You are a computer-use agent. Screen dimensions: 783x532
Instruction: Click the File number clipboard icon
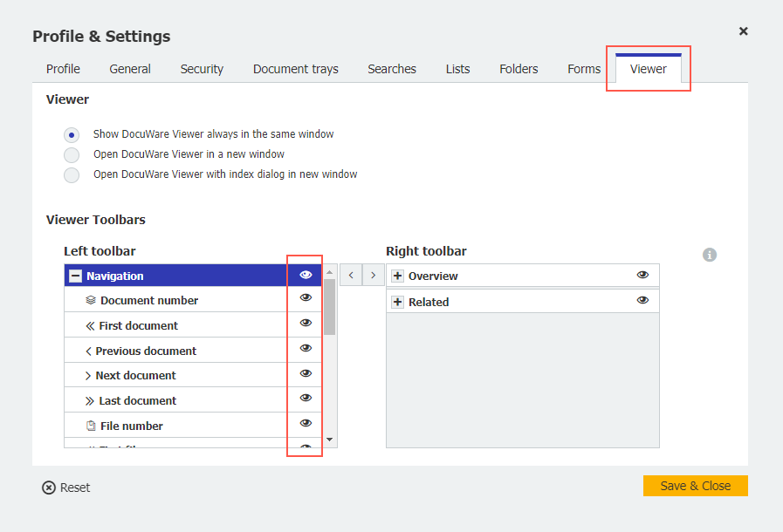coord(91,426)
